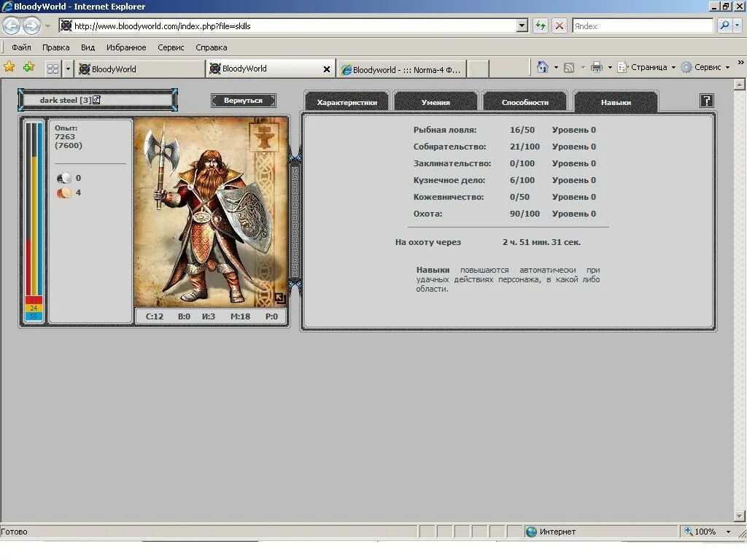Open the Home button dropdown arrow
The width and height of the screenshot is (747, 560).
point(556,68)
